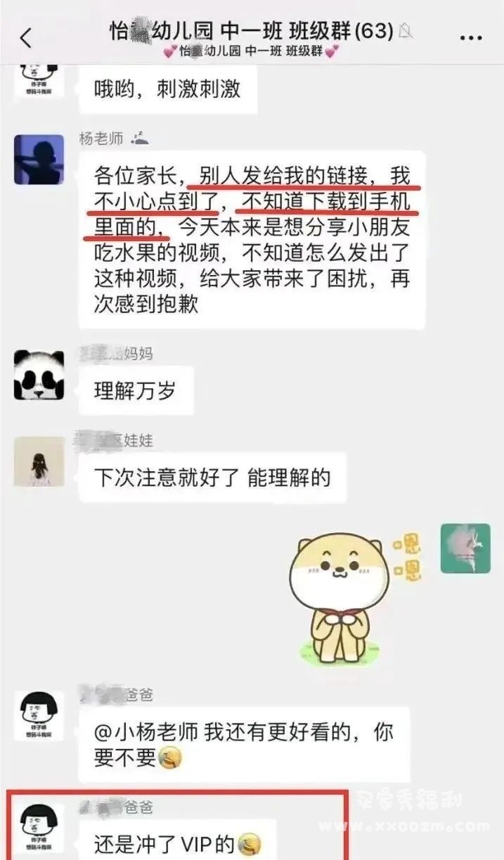Tap the pink-heart group subtitle text
The image size is (504, 860).
point(250,51)
